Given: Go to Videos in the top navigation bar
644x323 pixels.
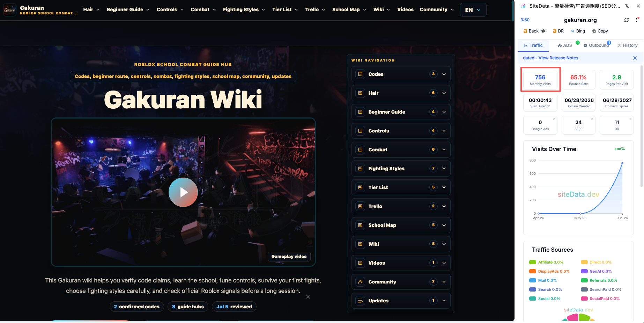Looking at the screenshot, I should (x=405, y=9).
